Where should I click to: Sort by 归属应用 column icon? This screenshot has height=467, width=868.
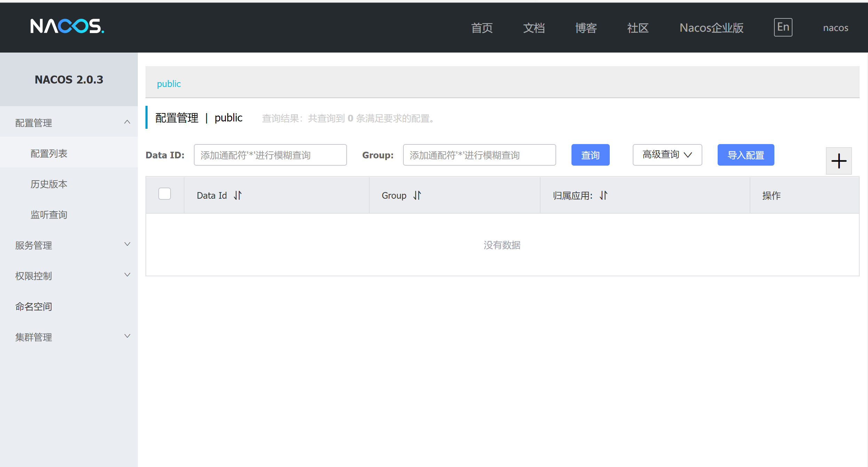(603, 195)
